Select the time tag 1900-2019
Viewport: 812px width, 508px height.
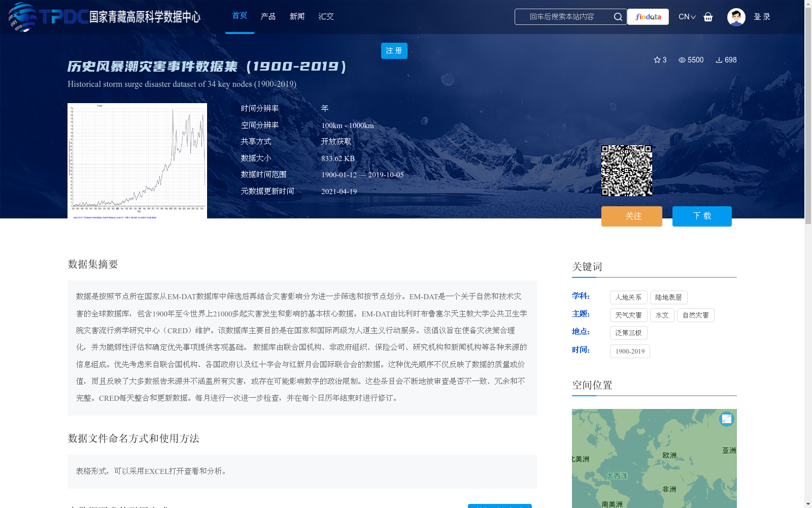(629, 351)
